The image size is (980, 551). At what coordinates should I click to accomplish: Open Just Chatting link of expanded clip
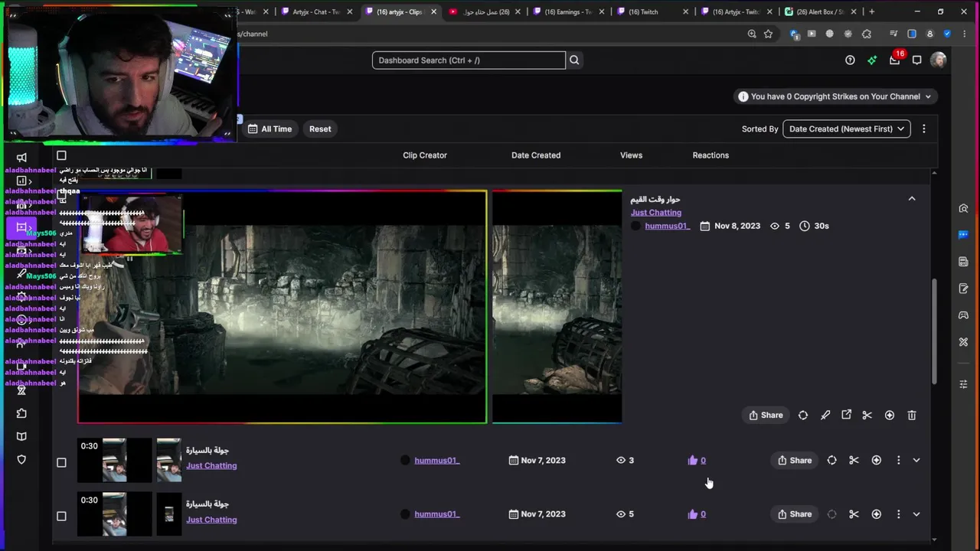pos(655,213)
